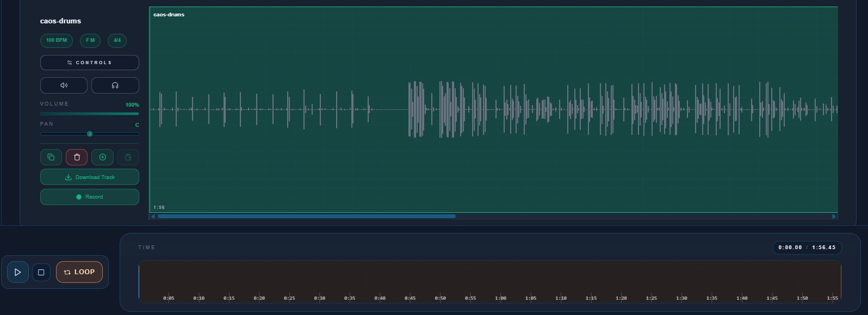Click the caos-drums track name heading
The image size is (868, 315).
click(x=60, y=21)
